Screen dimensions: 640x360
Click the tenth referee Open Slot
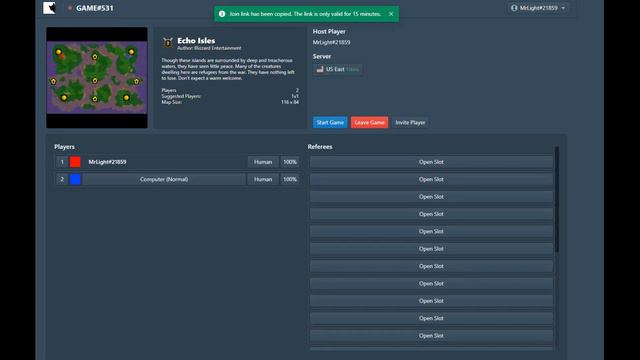431,318
